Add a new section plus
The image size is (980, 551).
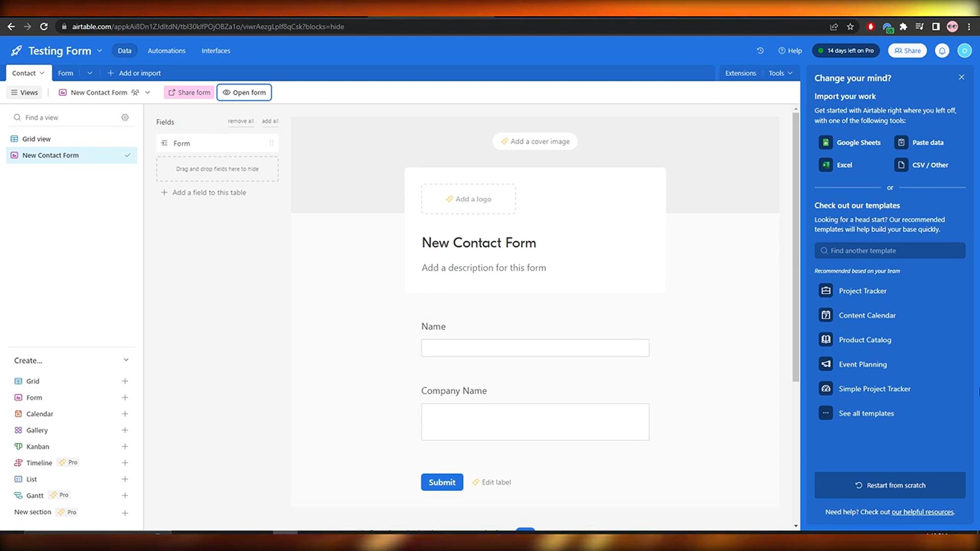125,513
